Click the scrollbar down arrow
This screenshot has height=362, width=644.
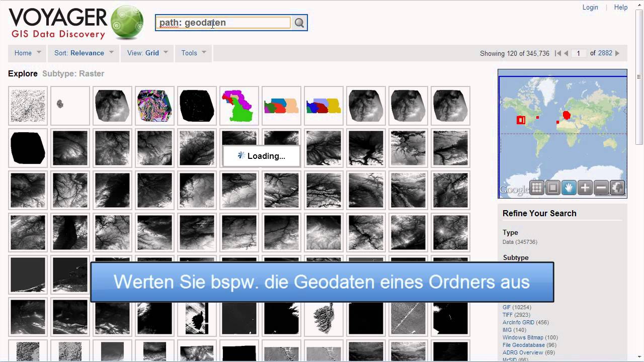[x=639, y=357]
